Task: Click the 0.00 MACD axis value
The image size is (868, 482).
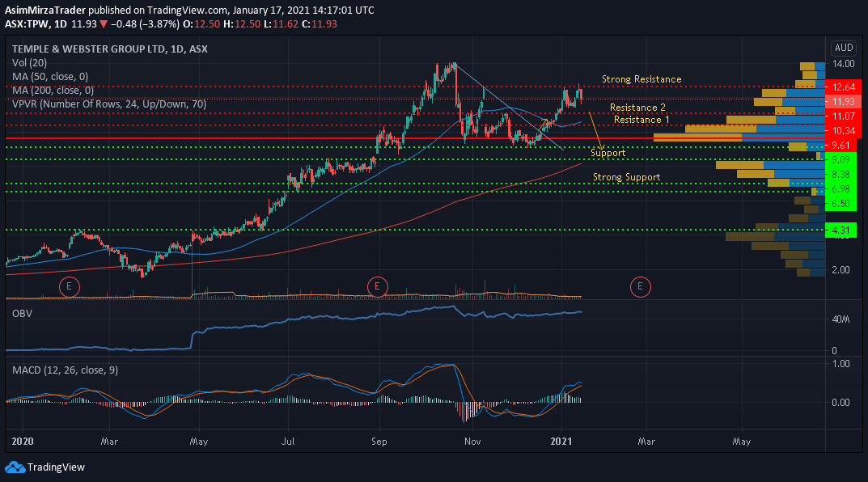Action: tap(840, 403)
